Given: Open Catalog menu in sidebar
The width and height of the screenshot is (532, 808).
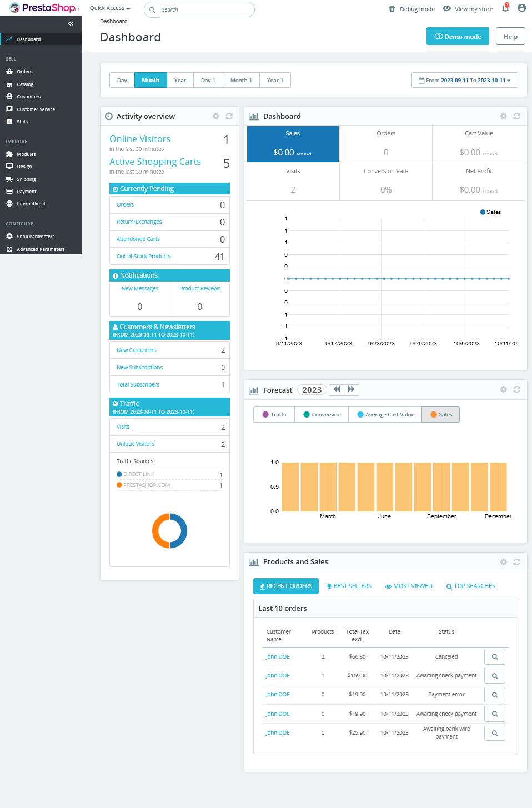Looking at the screenshot, I should [25, 84].
